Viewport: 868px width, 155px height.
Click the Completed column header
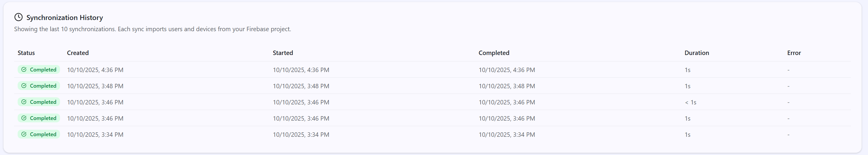[x=494, y=53]
